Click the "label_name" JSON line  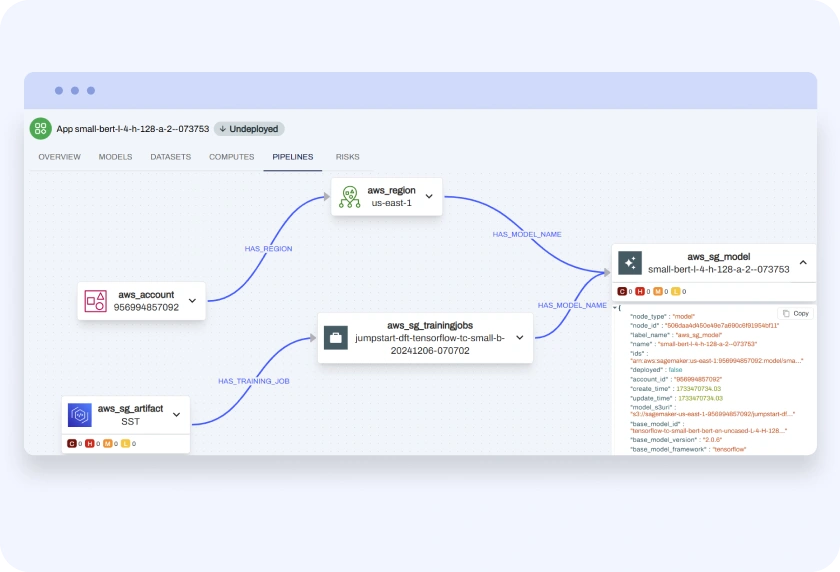(676, 335)
